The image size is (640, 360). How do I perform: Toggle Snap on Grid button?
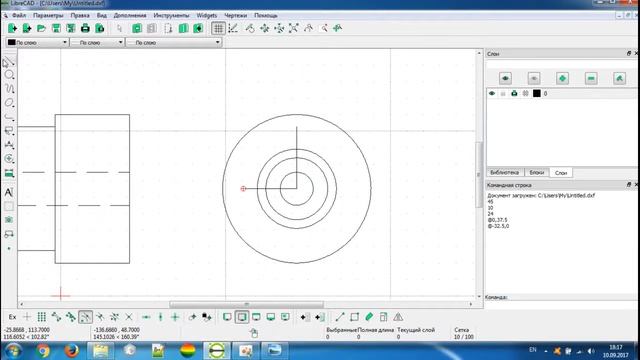tap(42, 317)
